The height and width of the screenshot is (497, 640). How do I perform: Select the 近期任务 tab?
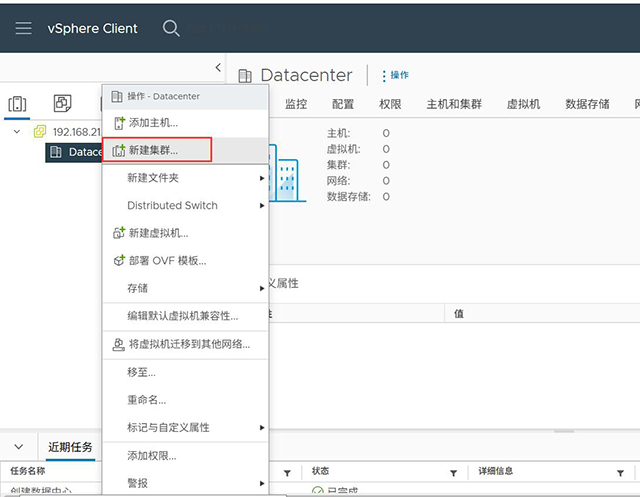click(70, 447)
